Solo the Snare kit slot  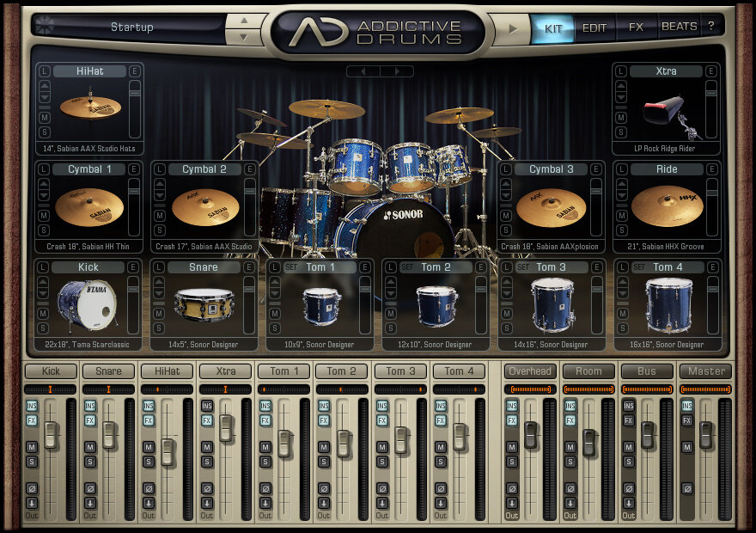pos(159,328)
